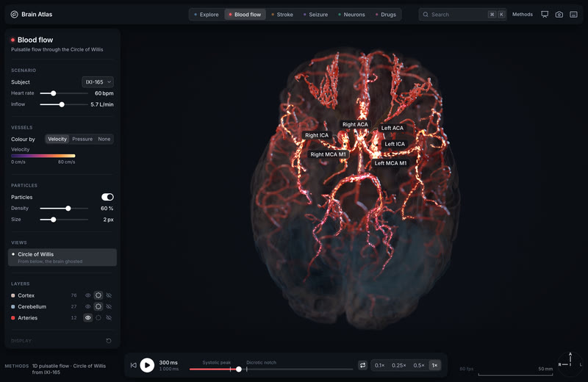The width and height of the screenshot is (588, 382).
Task: Click the Left MCA M1 label
Action: tap(390, 163)
